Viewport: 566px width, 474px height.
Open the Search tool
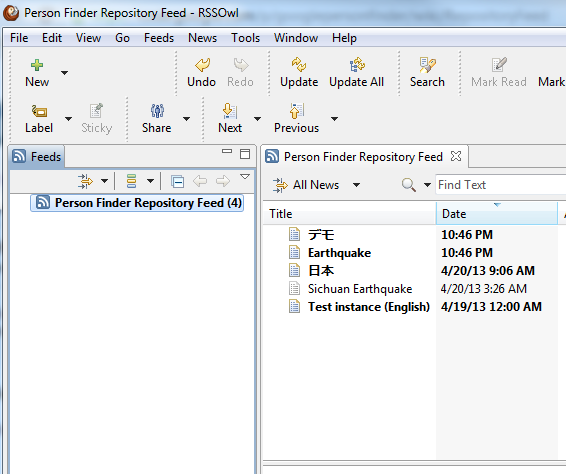[427, 73]
